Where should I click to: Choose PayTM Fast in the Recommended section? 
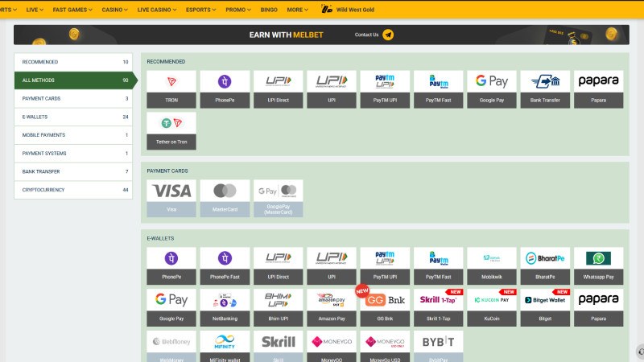coord(438,89)
